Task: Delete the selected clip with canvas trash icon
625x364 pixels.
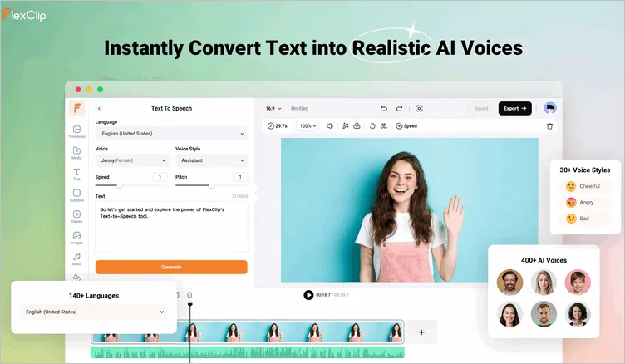Action: (x=549, y=126)
